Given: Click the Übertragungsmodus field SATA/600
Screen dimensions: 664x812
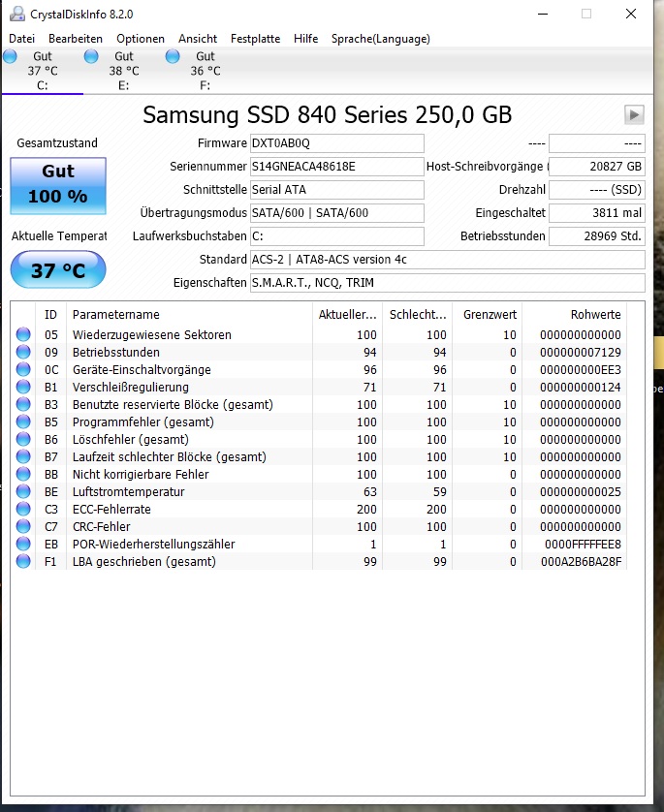Looking at the screenshot, I should (x=337, y=213).
